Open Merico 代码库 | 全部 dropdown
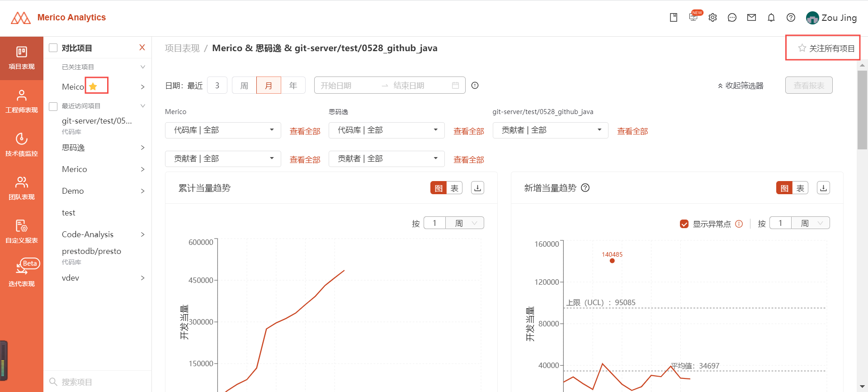Image resolution: width=868 pixels, height=392 pixels. [x=223, y=130]
